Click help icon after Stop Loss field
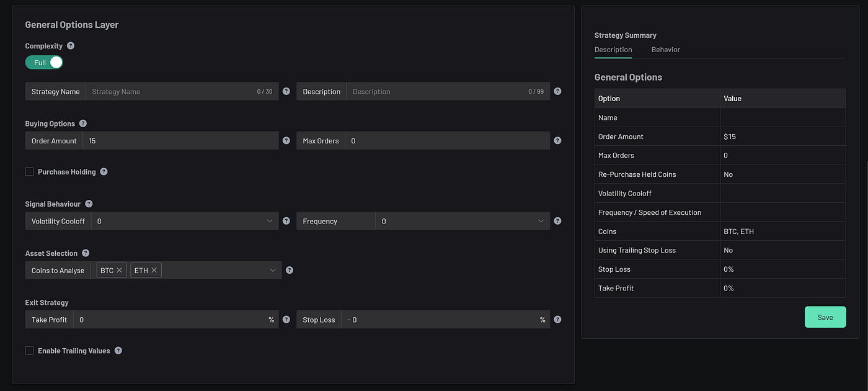The image size is (868, 391). [x=557, y=320]
